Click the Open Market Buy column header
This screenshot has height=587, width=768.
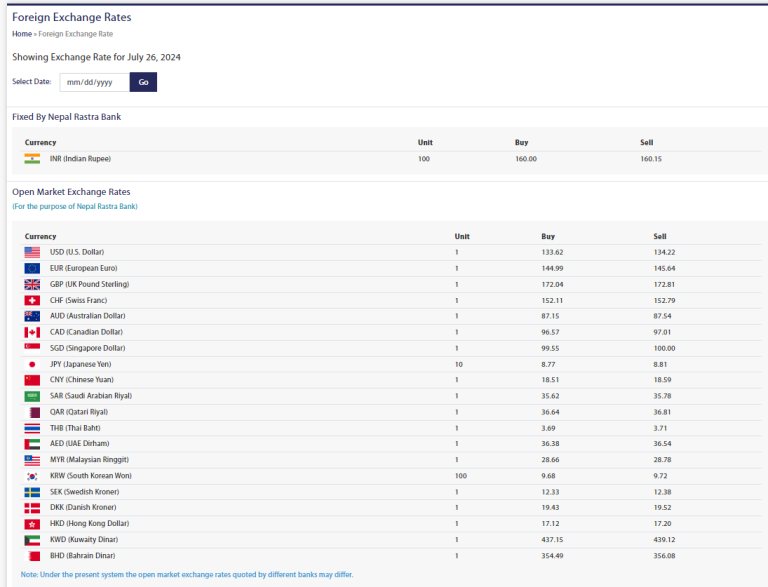coord(548,237)
